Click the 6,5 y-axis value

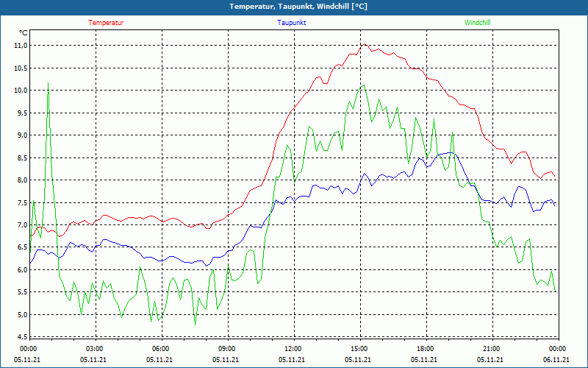click(x=22, y=247)
